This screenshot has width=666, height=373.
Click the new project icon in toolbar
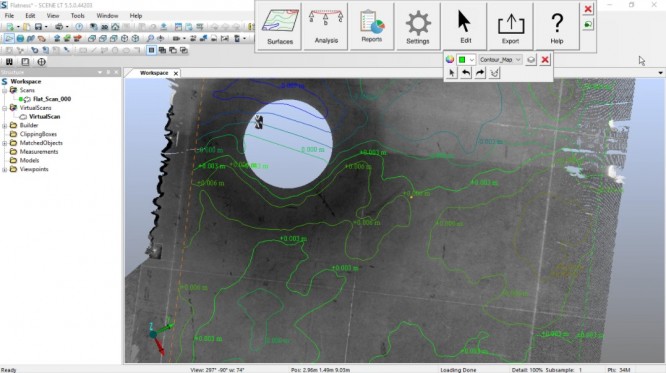pos(9,27)
